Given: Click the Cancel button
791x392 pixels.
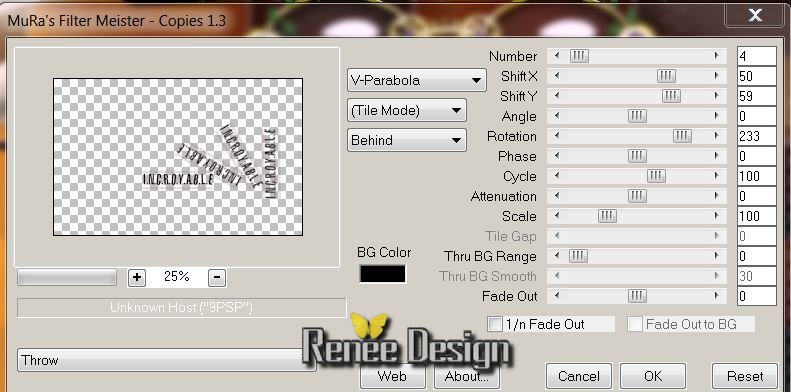Looking at the screenshot, I should [x=579, y=376].
